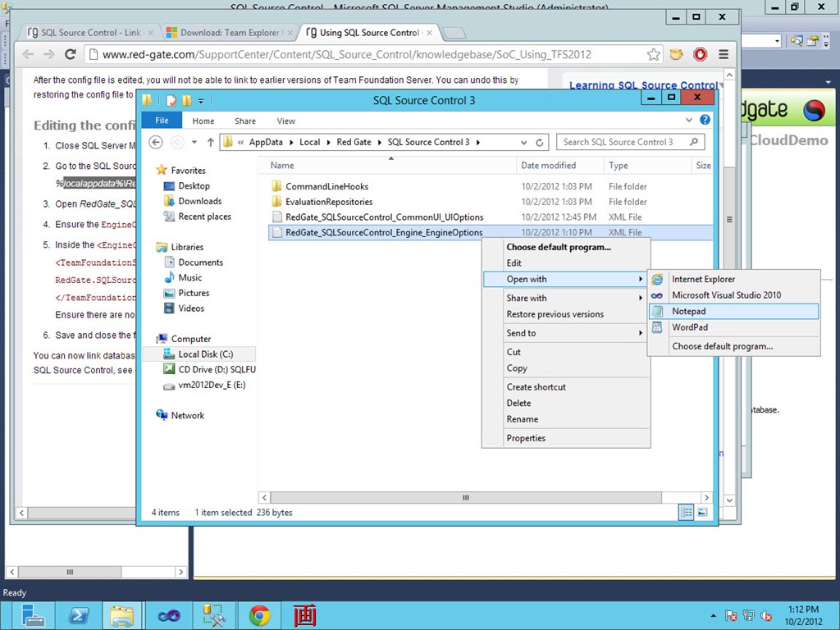Click the Search SQL Source Control 3 box

coord(631,142)
